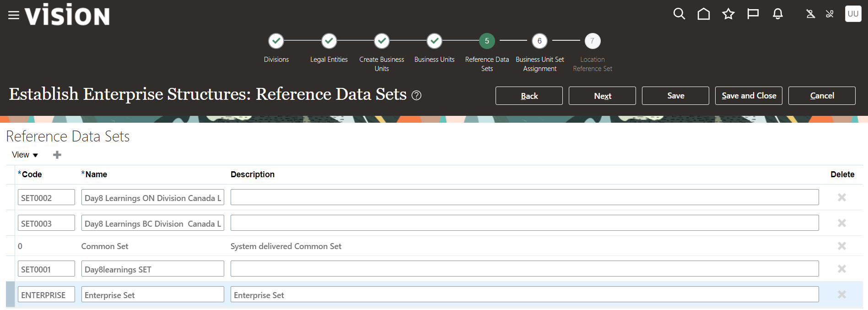Open notifications bell icon

pos(778,14)
